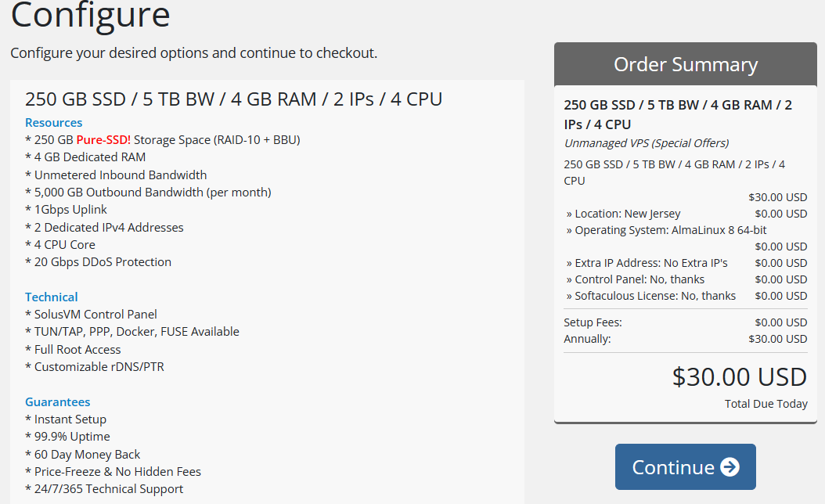825x504 pixels.
Task: Click the blue Technical section heading
Action: [x=51, y=297]
